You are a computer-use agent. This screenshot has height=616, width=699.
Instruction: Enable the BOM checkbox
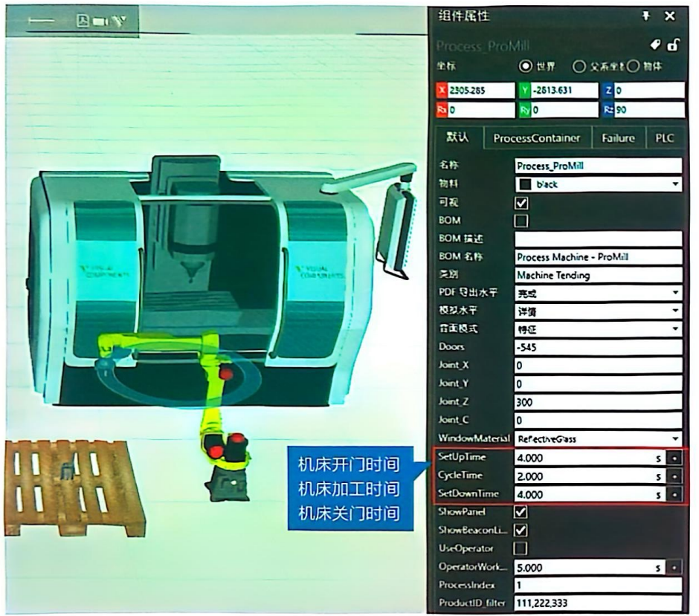coord(521,221)
